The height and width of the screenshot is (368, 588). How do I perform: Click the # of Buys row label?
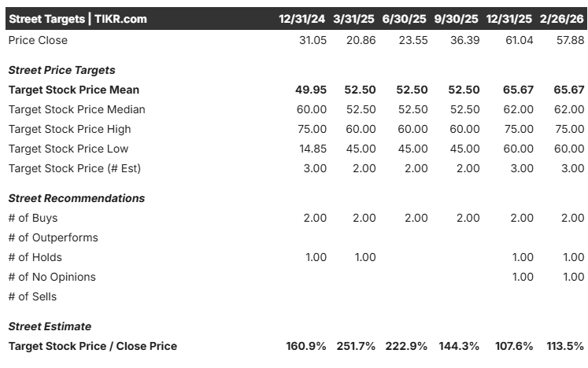coord(32,218)
